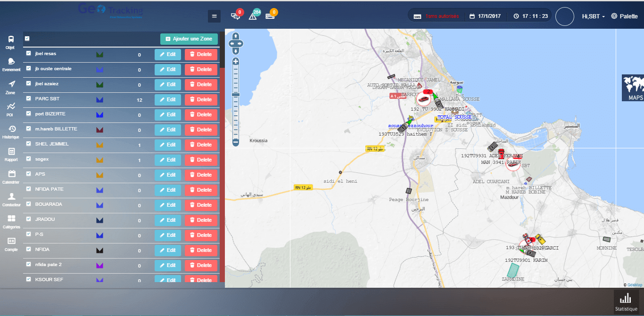
Task: Open the Conducteur sidebar menu
Action: point(11,199)
